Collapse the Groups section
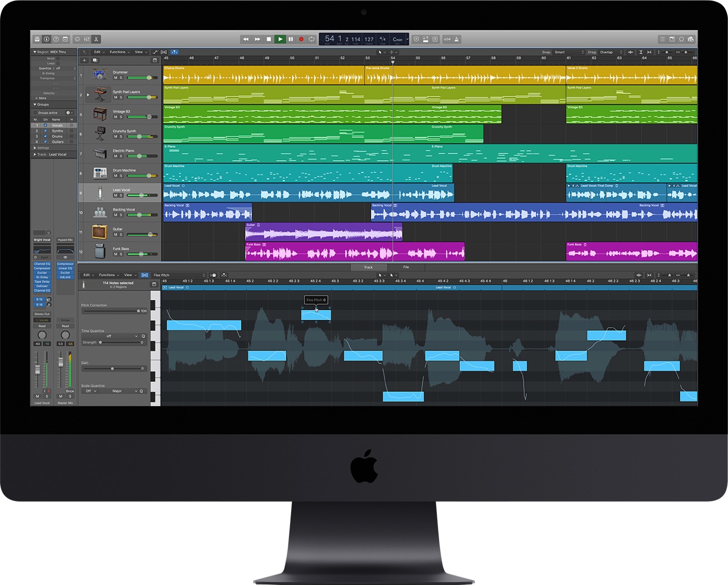Screen dimensions: 728x585 tap(34, 105)
